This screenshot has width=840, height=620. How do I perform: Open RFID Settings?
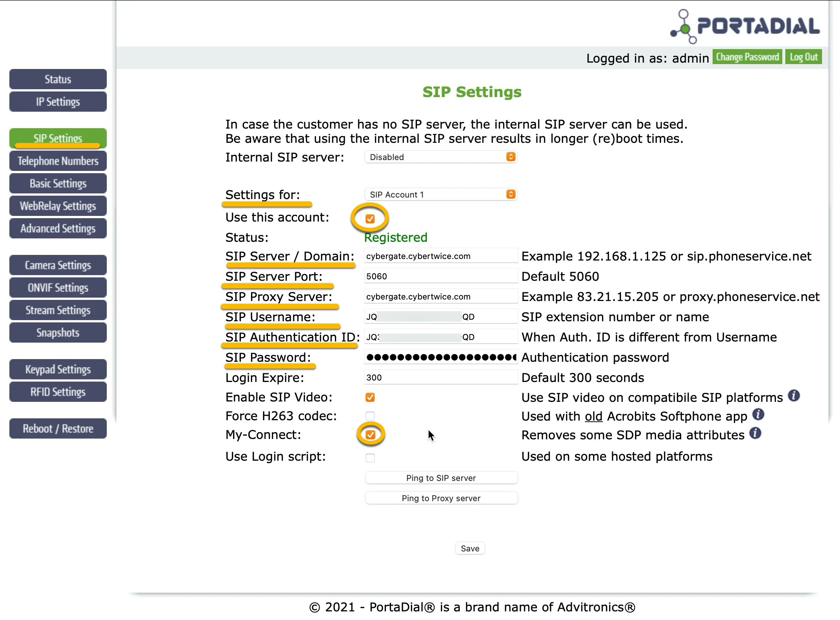pyautogui.click(x=58, y=392)
